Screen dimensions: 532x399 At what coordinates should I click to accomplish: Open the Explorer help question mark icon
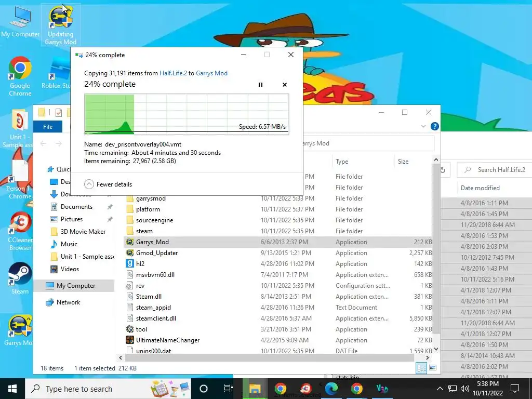tap(434, 127)
